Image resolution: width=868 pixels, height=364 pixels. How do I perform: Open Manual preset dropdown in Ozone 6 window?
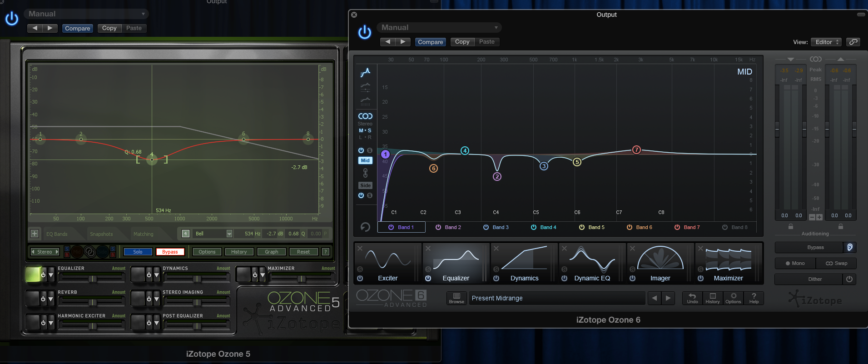pos(439,28)
